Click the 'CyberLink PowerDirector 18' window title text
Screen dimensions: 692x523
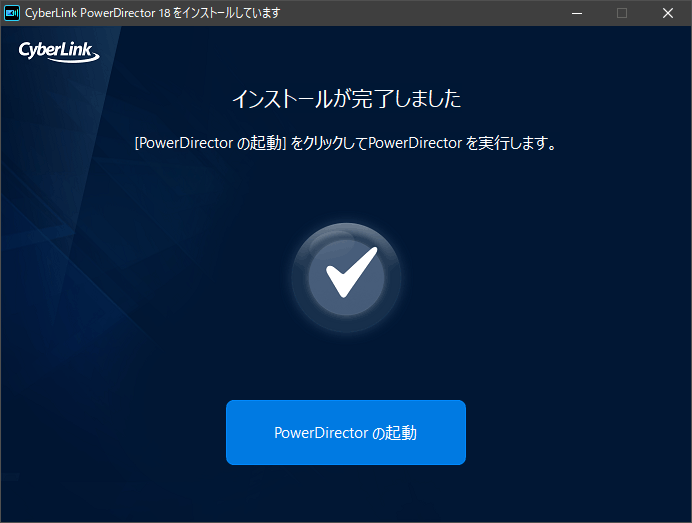click(x=152, y=13)
